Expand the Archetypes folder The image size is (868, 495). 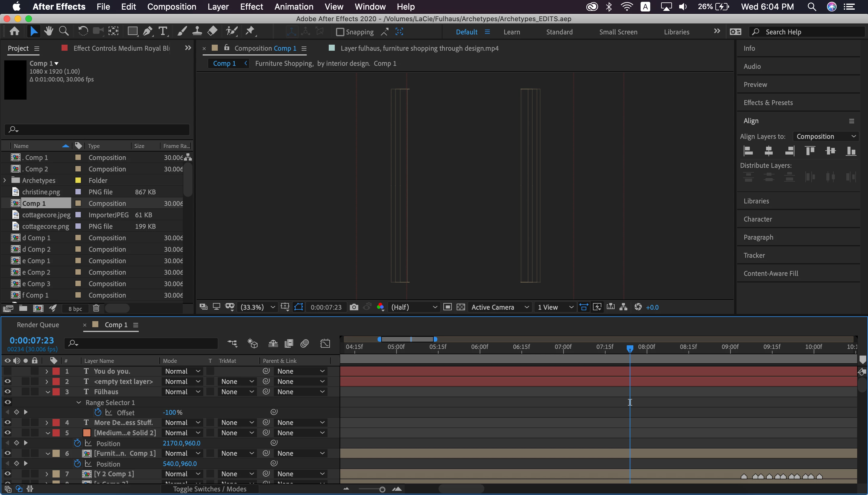pos(5,180)
